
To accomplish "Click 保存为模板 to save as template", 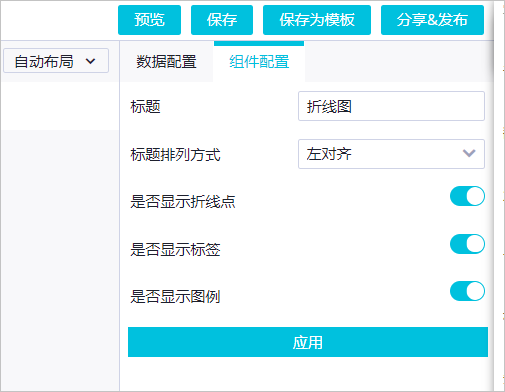I will point(317,20).
